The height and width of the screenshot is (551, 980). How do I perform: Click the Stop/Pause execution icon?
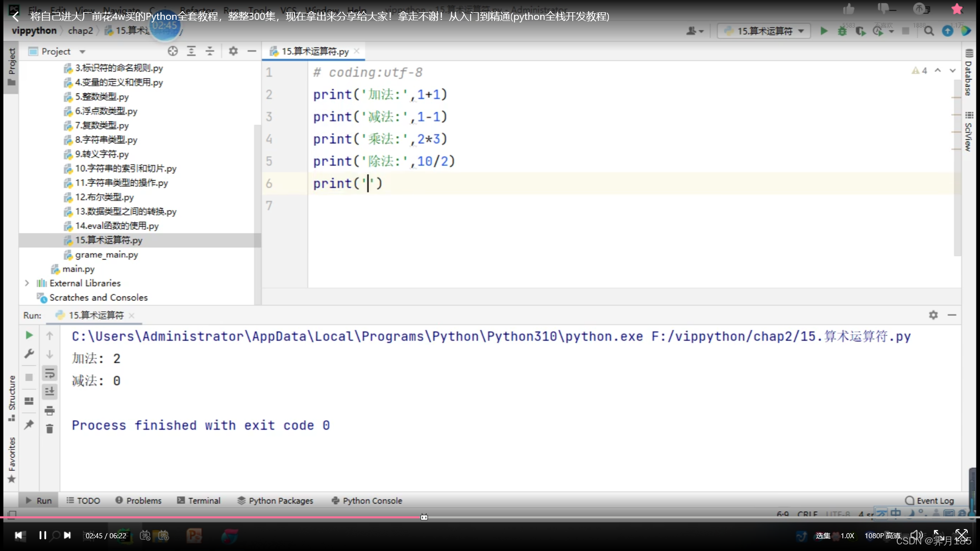906,30
